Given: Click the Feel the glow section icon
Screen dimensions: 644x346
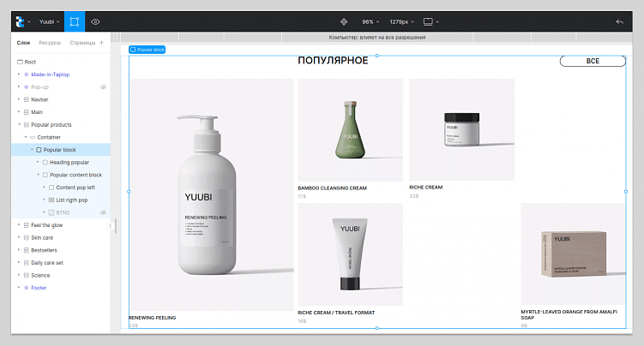Looking at the screenshot, I should [27, 225].
